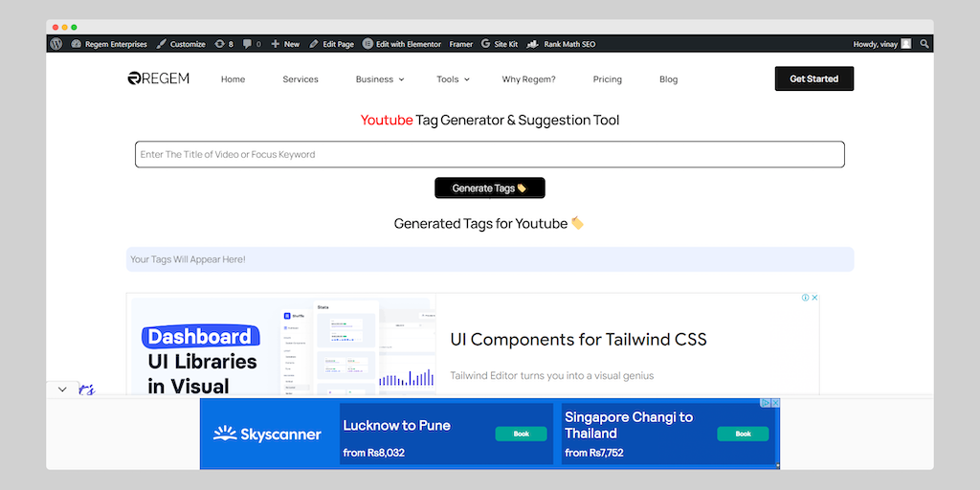Open the UI Components for Tailwind CSS ad
The width and height of the screenshot is (980, 490).
point(579,340)
